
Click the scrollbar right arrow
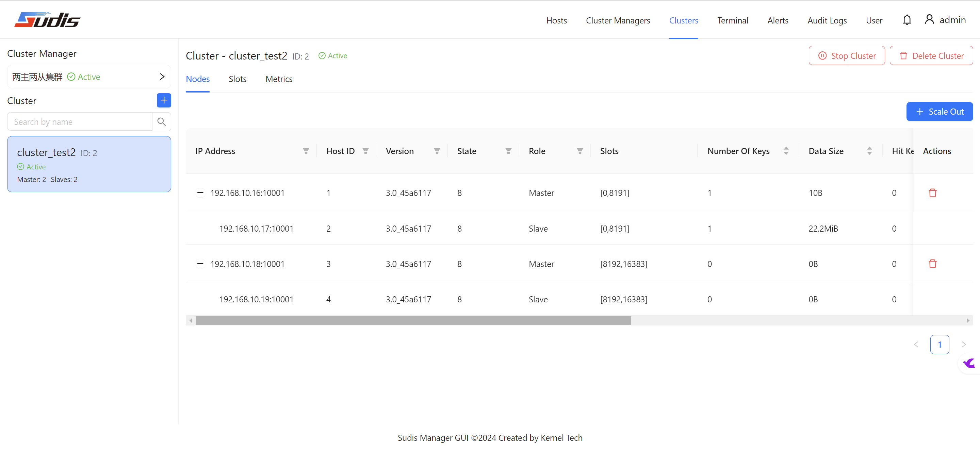coord(968,321)
